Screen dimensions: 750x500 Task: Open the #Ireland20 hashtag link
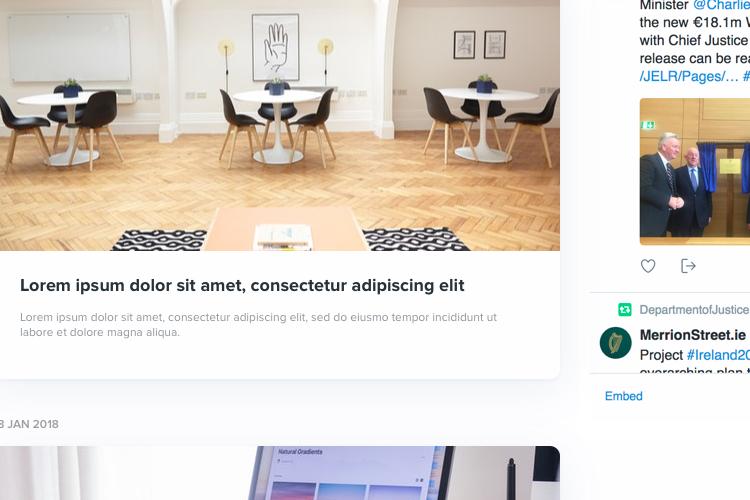click(x=718, y=355)
